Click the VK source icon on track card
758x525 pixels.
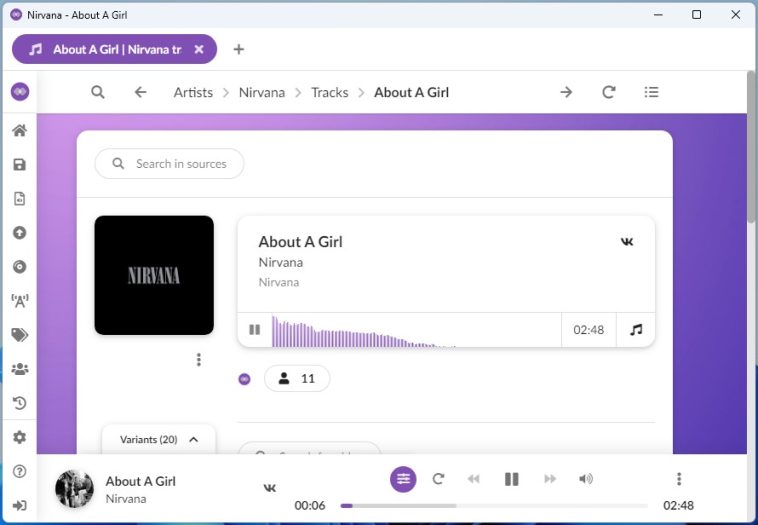(627, 242)
